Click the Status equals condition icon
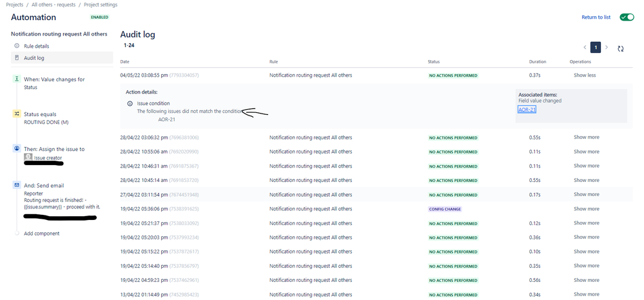 17,114
